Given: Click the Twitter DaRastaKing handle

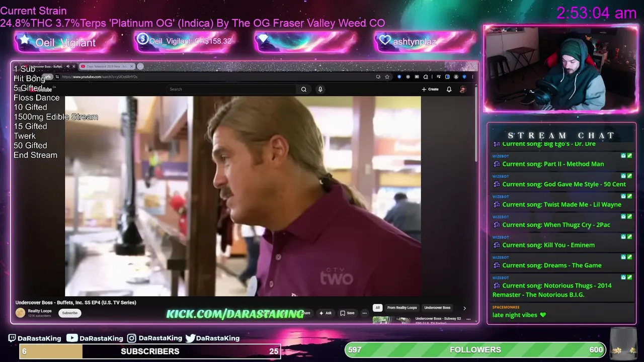Looking at the screenshot, I should pos(212,338).
